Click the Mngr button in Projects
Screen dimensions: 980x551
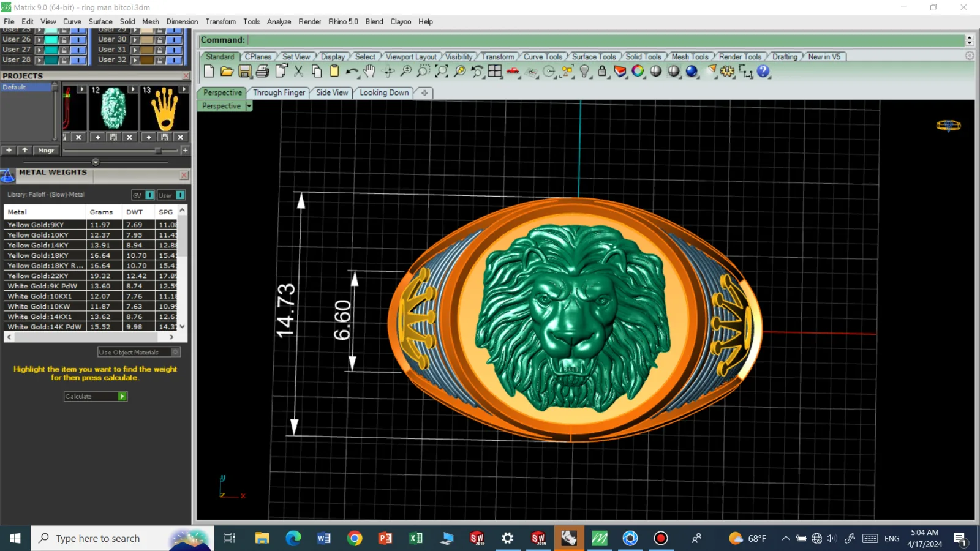click(x=46, y=150)
